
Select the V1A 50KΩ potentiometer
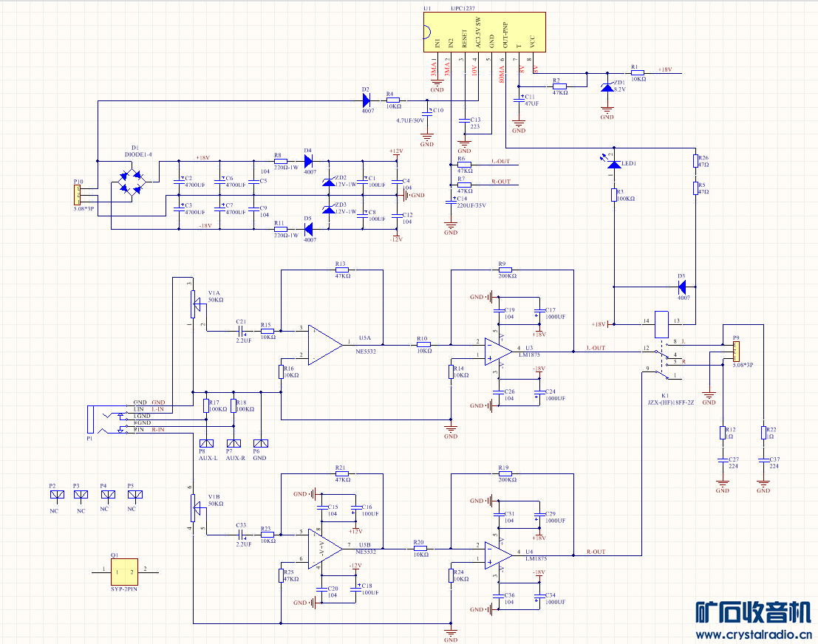(x=194, y=304)
